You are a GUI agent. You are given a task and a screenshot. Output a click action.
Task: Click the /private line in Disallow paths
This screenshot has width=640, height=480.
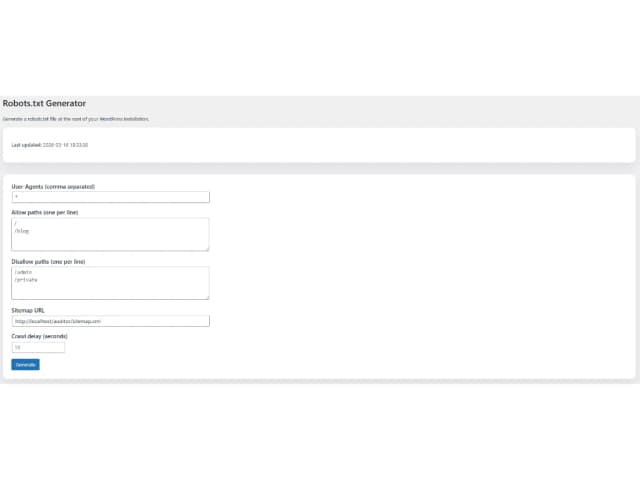(26, 280)
